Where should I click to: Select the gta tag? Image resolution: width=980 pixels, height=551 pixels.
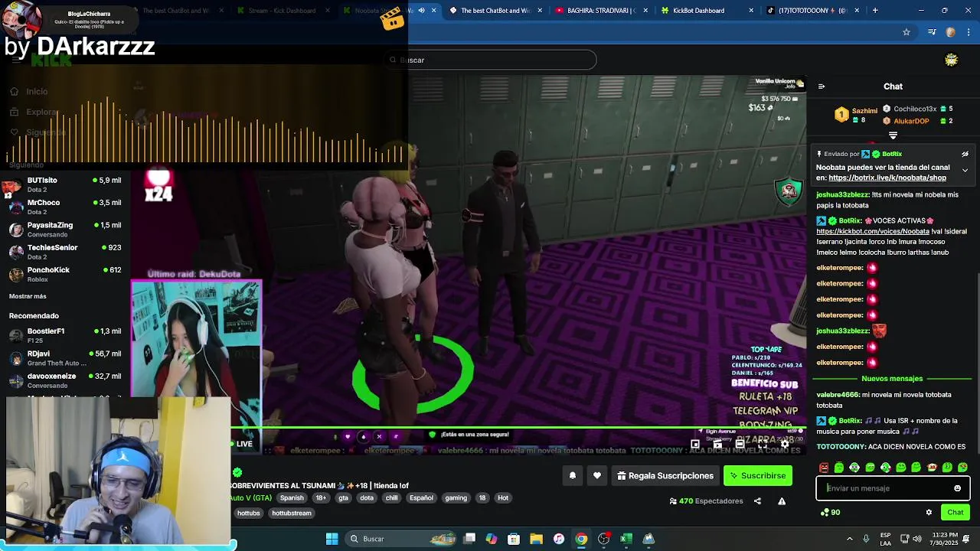343,498
